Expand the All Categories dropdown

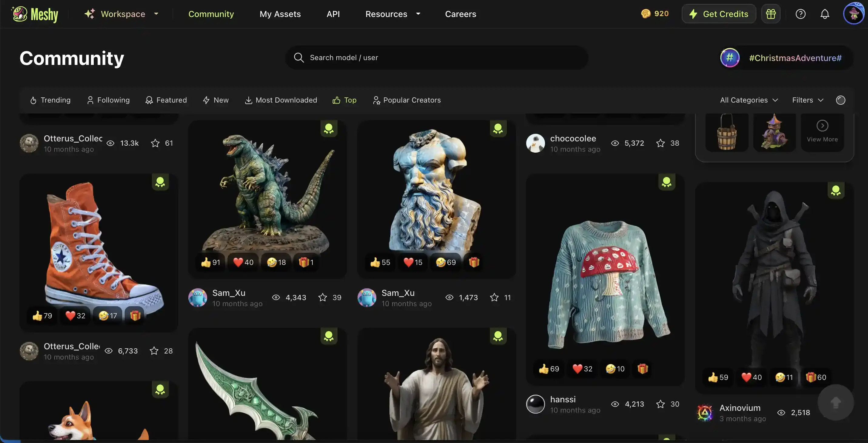pyautogui.click(x=749, y=100)
